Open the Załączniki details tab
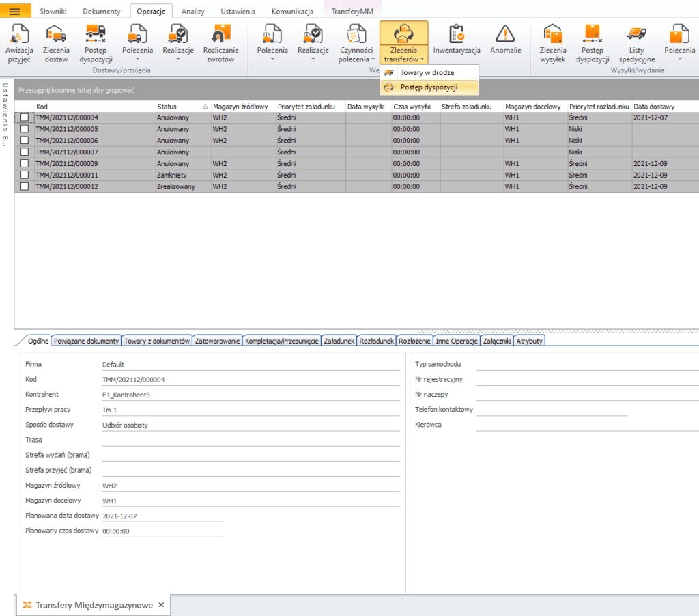 [497, 341]
